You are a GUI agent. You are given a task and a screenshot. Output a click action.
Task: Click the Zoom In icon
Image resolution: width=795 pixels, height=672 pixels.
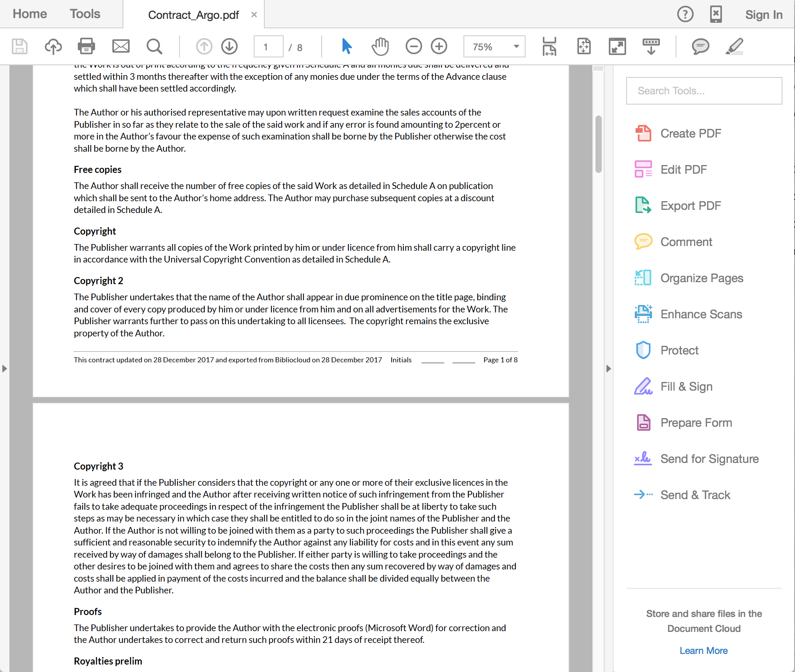pyautogui.click(x=438, y=47)
